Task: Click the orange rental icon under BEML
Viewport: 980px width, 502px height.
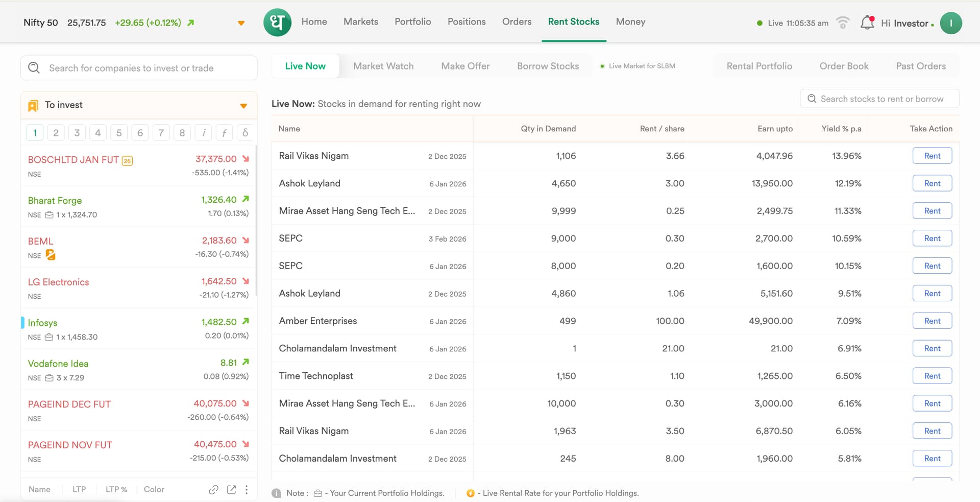Action: [x=51, y=255]
